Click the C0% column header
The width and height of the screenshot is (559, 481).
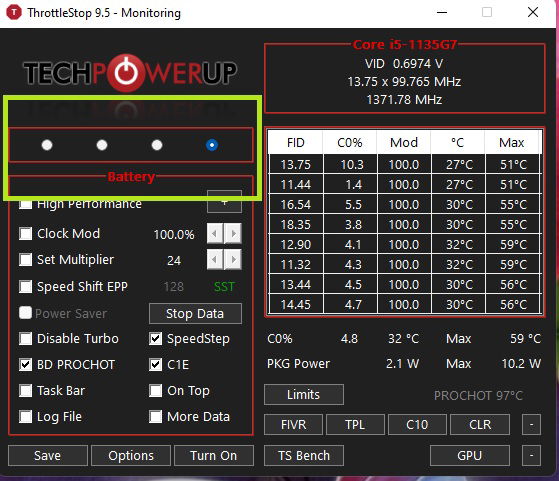350,142
